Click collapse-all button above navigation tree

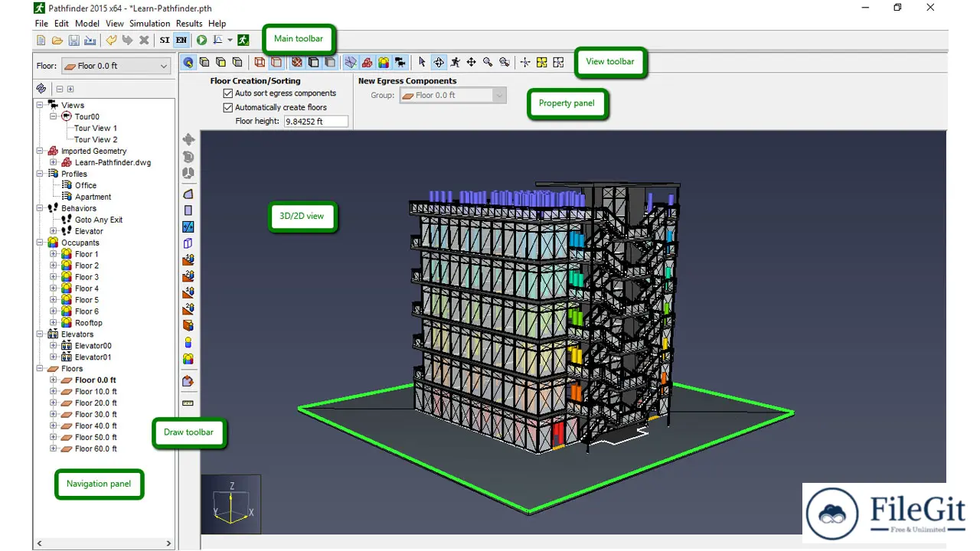(x=60, y=89)
